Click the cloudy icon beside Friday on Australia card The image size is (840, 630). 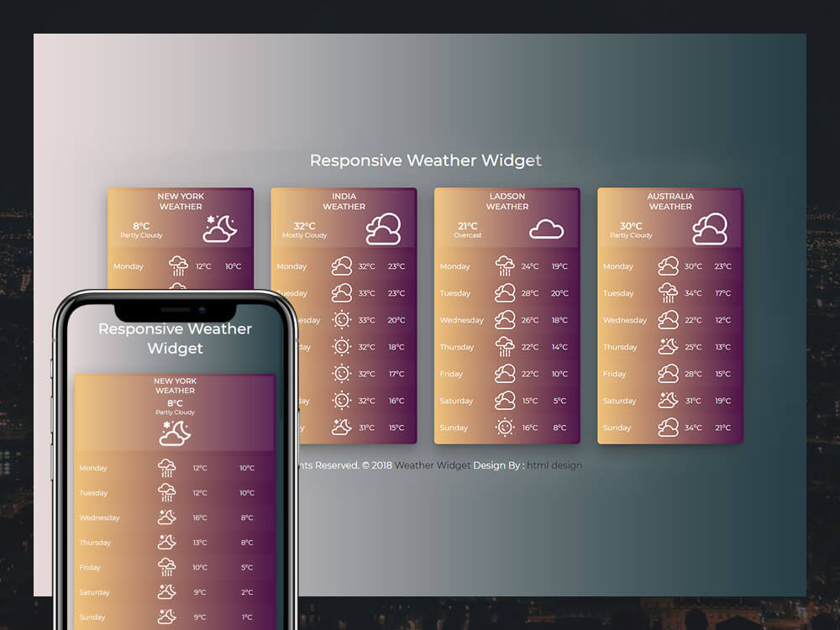click(x=668, y=373)
